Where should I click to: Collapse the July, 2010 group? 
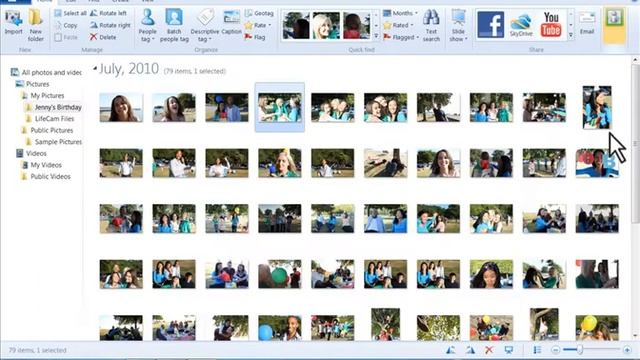pos(95,69)
